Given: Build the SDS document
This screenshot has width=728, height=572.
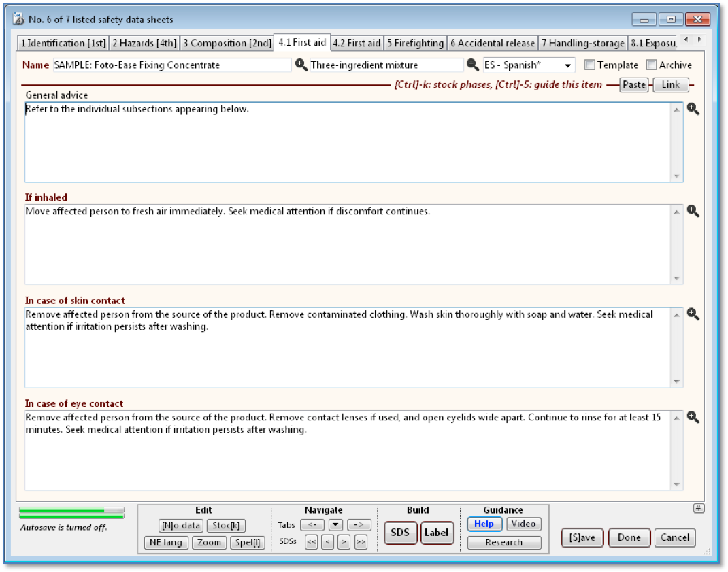Looking at the screenshot, I should coord(400,533).
